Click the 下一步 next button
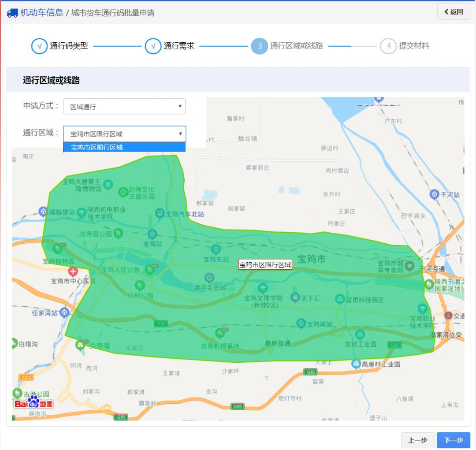476x450 pixels. tap(453, 440)
